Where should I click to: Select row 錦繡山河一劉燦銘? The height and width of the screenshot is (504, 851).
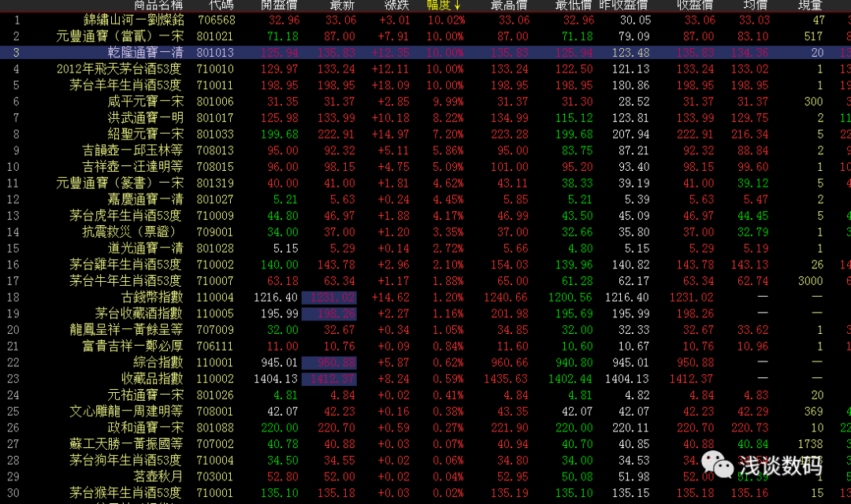coord(425,20)
